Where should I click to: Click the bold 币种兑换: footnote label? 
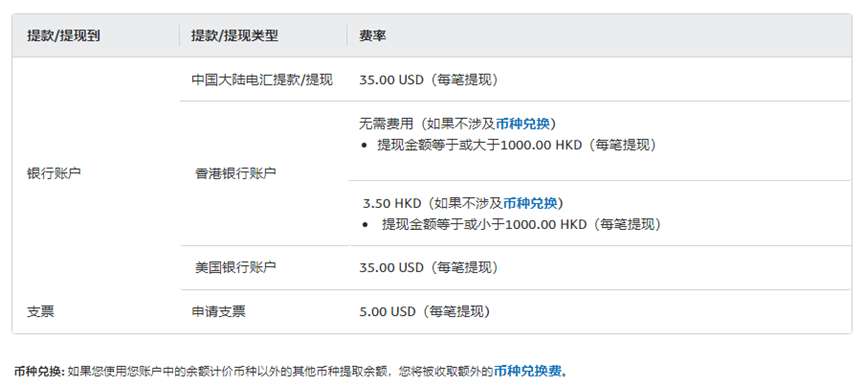(40, 371)
